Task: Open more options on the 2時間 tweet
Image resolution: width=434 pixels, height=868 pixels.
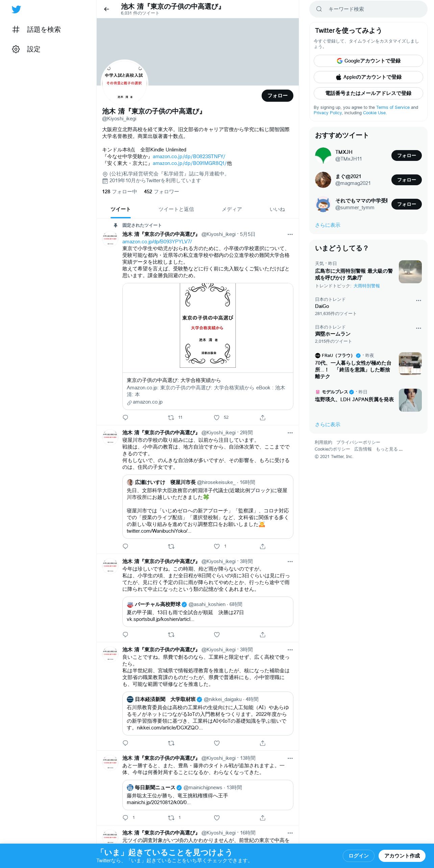Action: 290,433
